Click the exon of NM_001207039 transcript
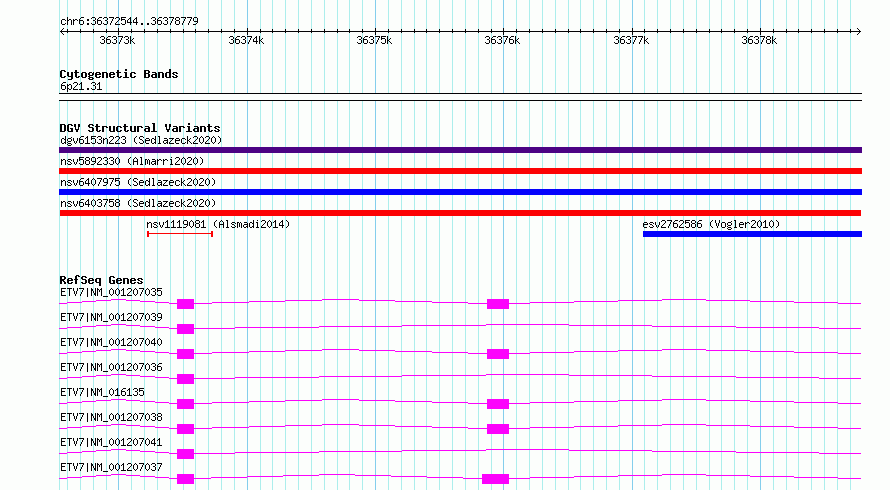Screen dimensions: 890x490 (186, 329)
